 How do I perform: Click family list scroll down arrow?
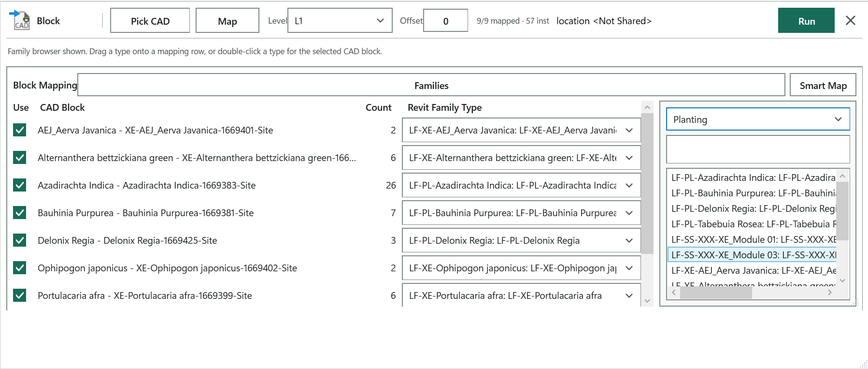click(842, 280)
